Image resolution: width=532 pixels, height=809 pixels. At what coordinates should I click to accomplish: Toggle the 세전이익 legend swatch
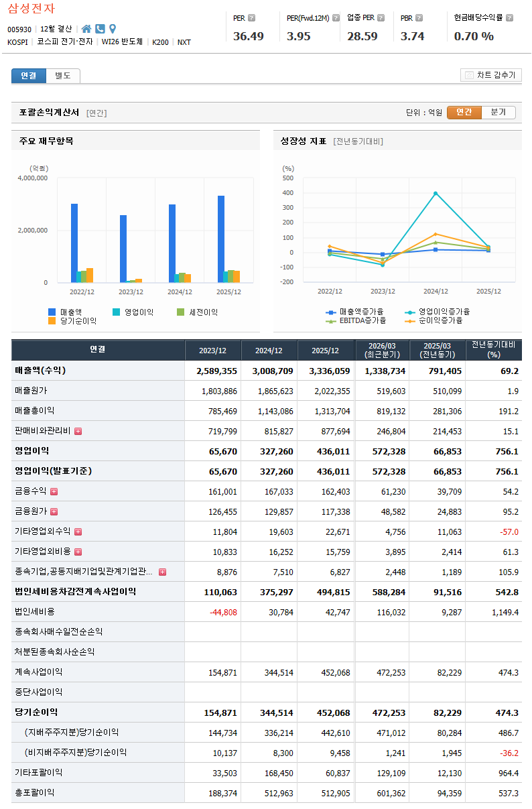tap(181, 312)
